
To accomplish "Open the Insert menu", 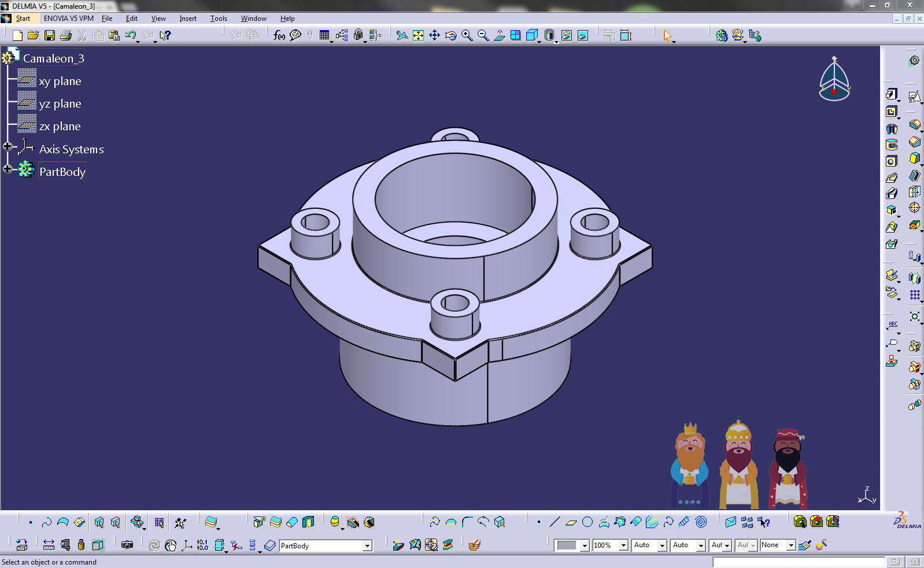I will click(x=188, y=19).
